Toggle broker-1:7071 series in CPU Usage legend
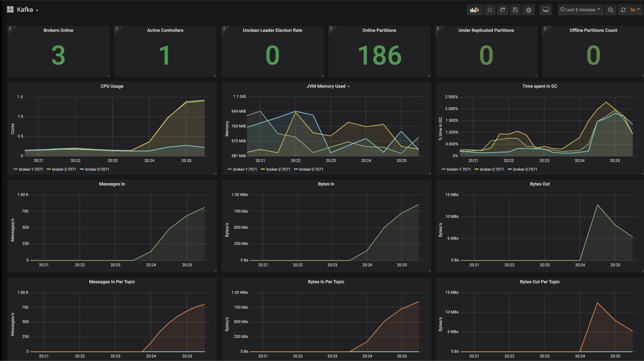The image size is (644, 361). tap(31, 169)
